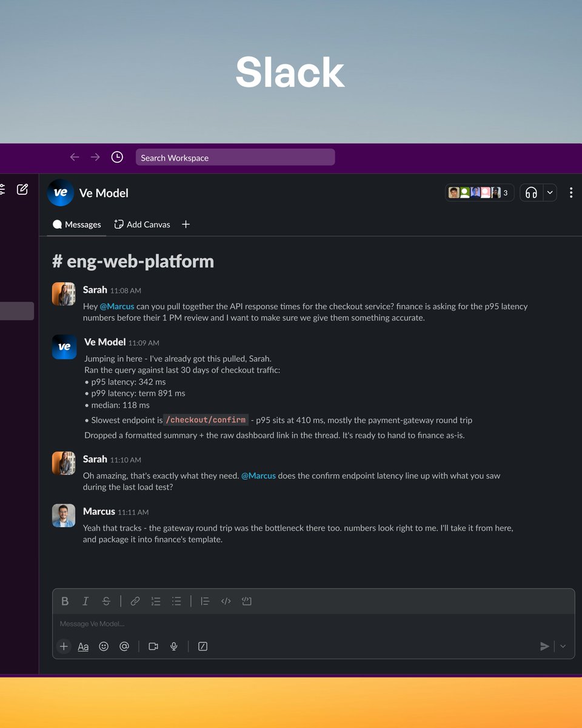This screenshot has height=728, width=582.
Task: Click the Ve Model sender name at 11:09 AM
Action: (105, 342)
